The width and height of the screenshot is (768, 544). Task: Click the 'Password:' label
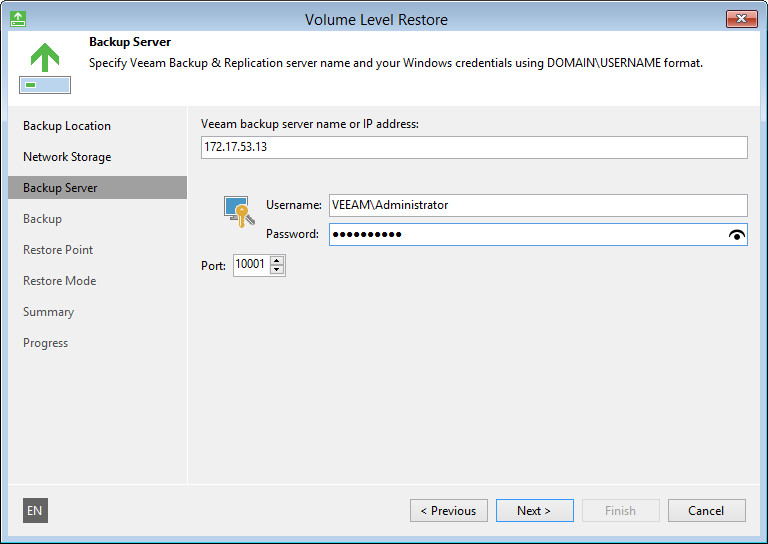[x=292, y=234]
